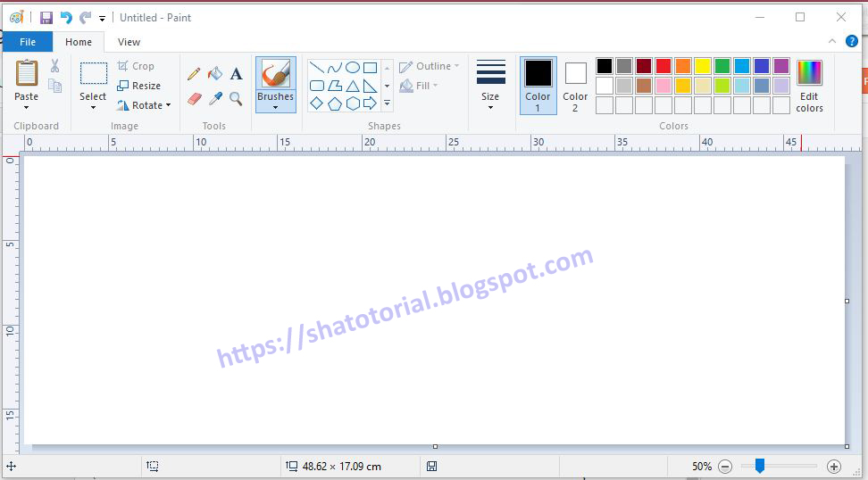This screenshot has width=868, height=480.
Task: Click the Paint app icon in title bar
Action: [17, 18]
